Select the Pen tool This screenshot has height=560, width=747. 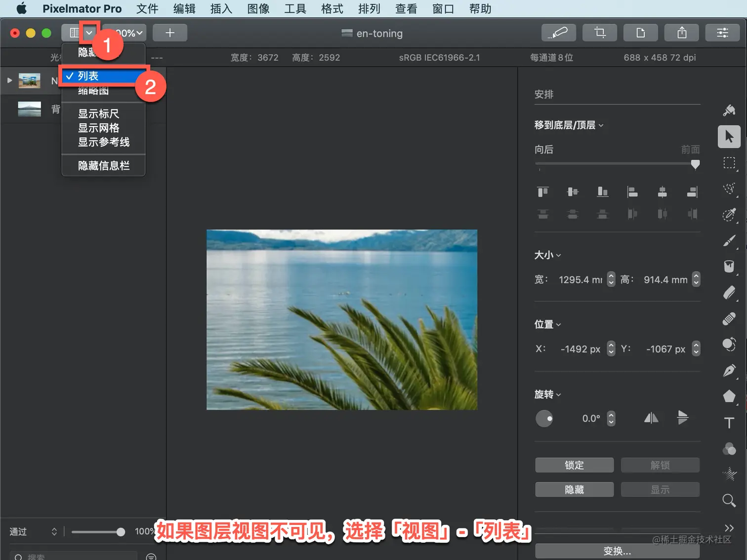tap(729, 371)
